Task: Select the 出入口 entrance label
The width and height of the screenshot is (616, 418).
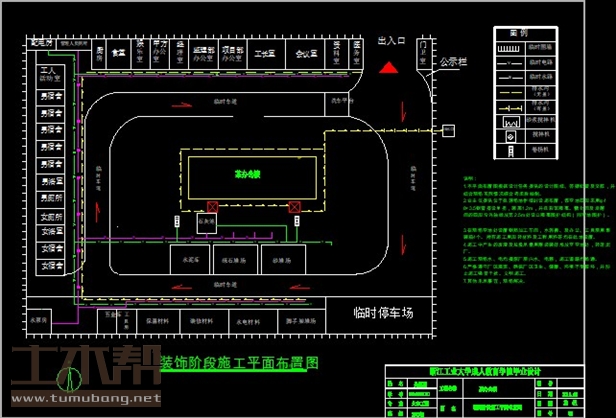Action: [x=391, y=42]
